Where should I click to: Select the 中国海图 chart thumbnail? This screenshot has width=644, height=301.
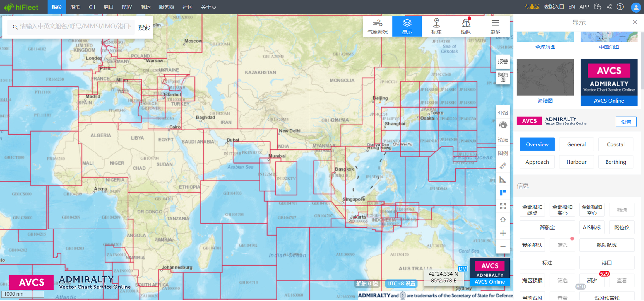(609, 41)
